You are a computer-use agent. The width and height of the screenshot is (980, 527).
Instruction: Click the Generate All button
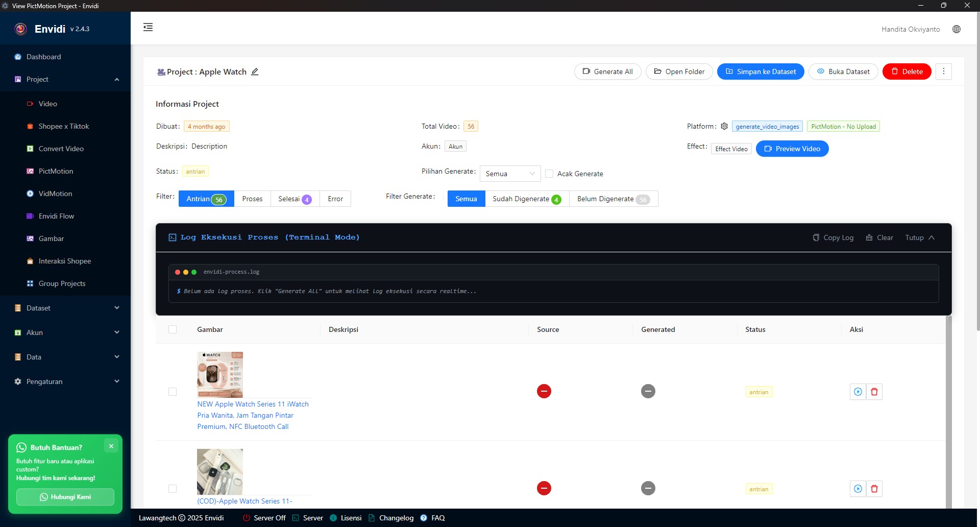pos(607,71)
